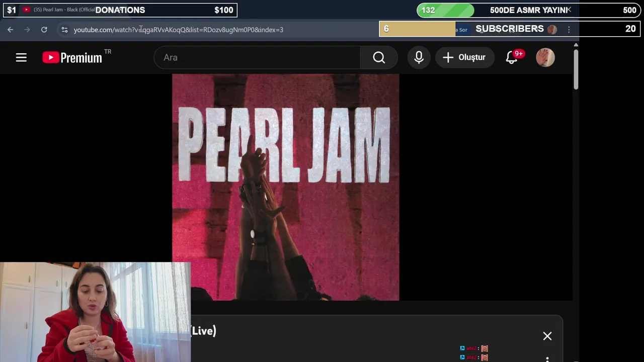
Task: Open the YouTube account avatar menu
Action: click(x=545, y=57)
